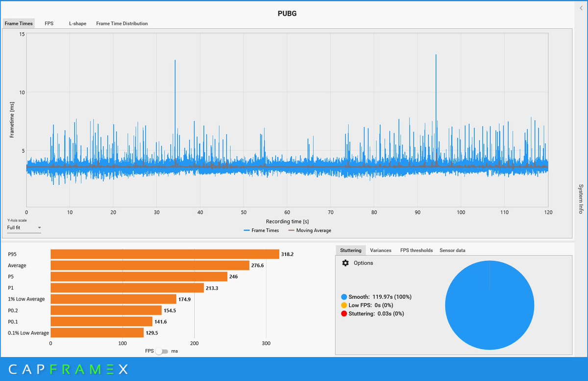Click the red Stuttering legend dot
588x381 pixels.
click(x=344, y=314)
